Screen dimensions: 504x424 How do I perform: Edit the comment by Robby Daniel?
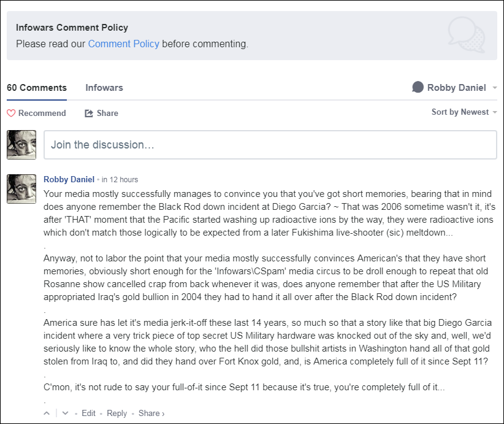click(x=88, y=413)
